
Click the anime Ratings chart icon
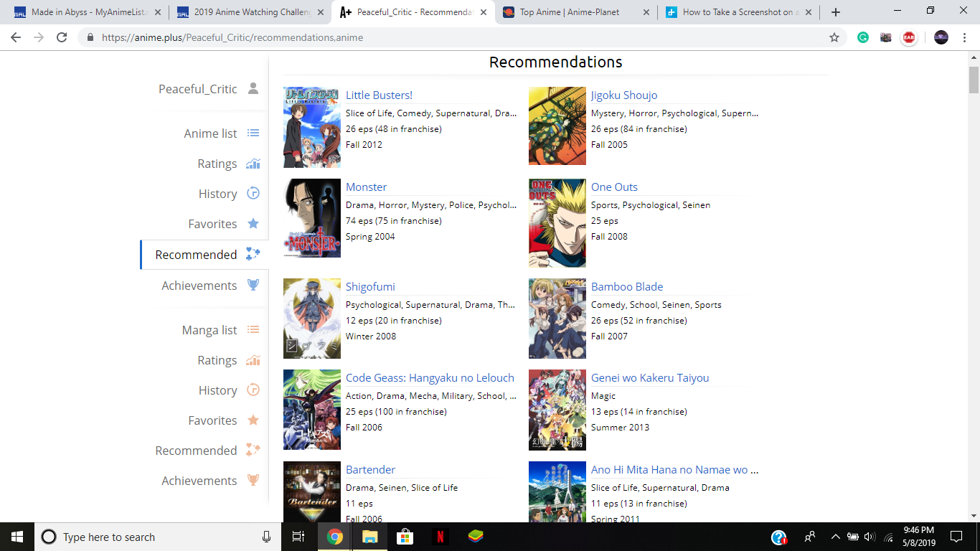[x=253, y=164]
